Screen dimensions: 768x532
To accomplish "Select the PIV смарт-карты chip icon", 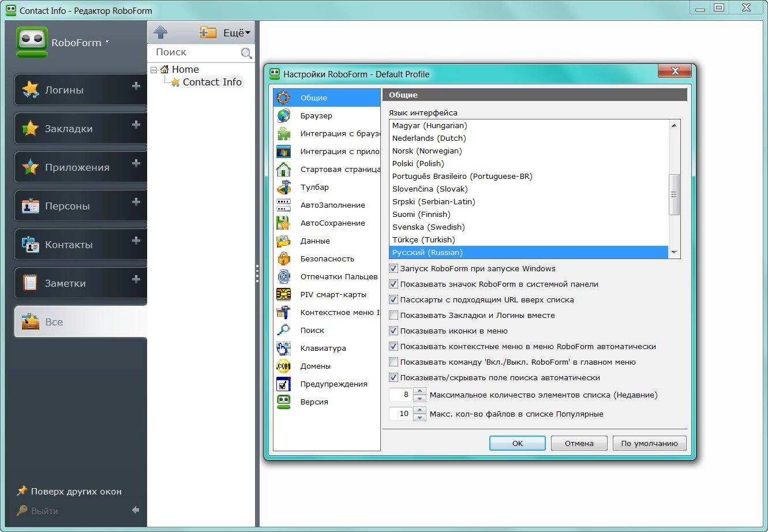I will [283, 294].
